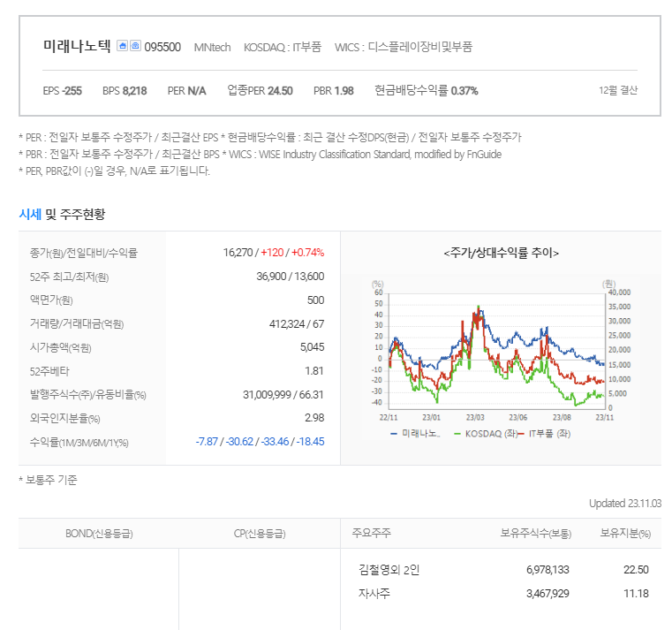Screen dimensions: 672x630
Task: Click the telephone contact icon
Action: [x=135, y=46]
